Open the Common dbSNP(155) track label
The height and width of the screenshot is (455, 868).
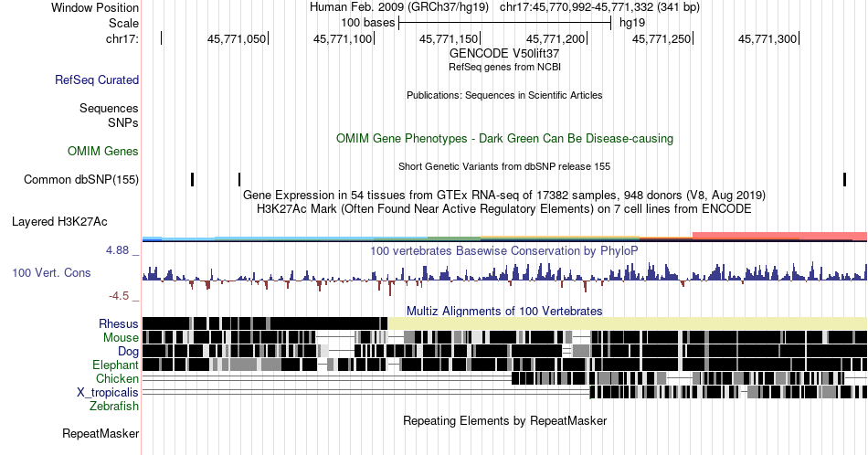point(81,179)
